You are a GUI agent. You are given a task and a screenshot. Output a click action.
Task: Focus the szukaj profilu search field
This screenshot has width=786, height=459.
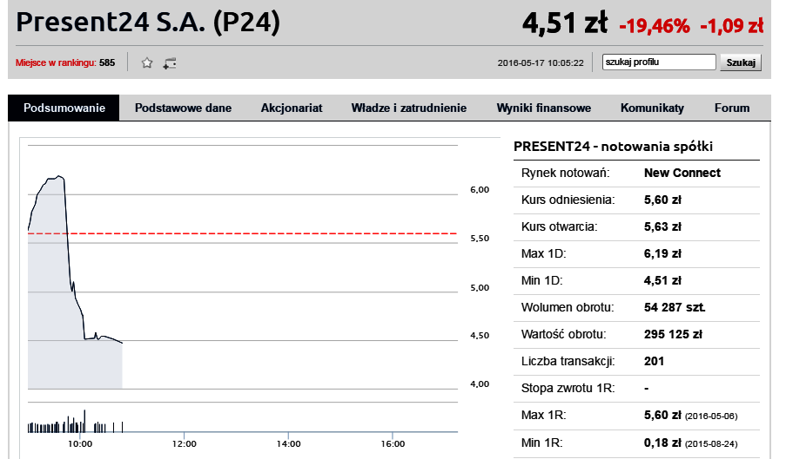659,62
